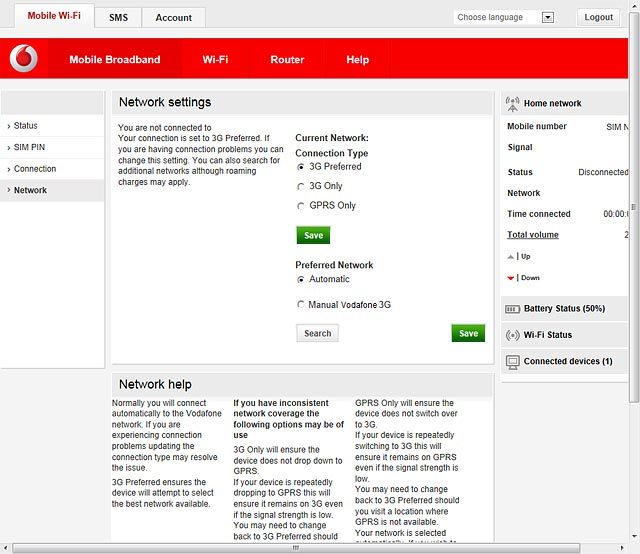Click the Network settings heading
The height and width of the screenshot is (554, 640).
(165, 102)
